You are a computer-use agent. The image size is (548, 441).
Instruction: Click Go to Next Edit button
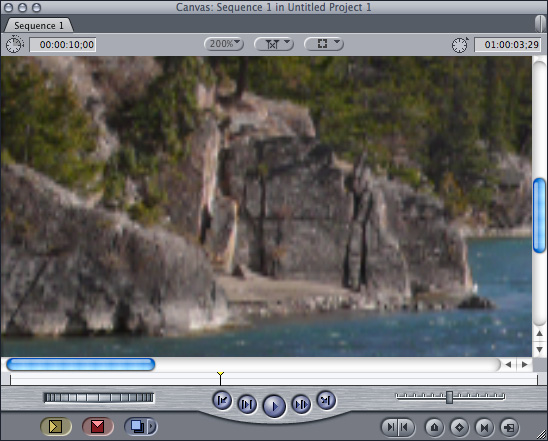326,400
